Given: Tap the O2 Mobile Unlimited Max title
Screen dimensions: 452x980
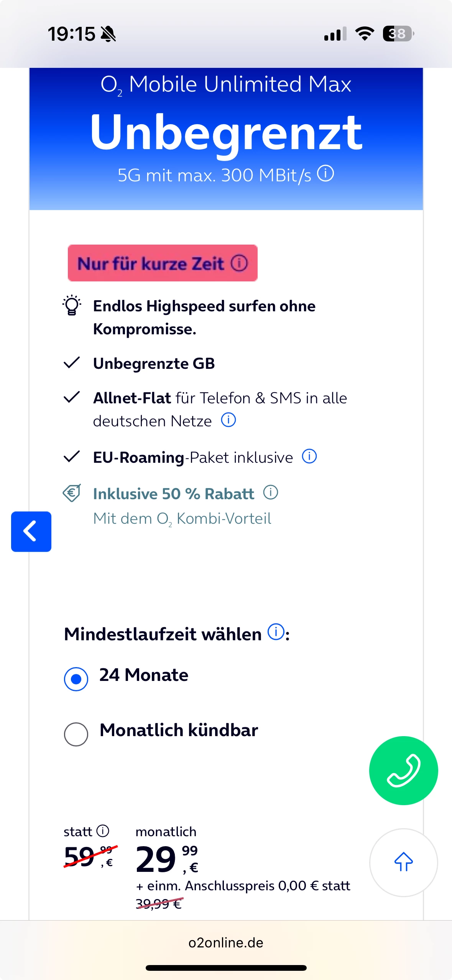Looking at the screenshot, I should [x=226, y=84].
